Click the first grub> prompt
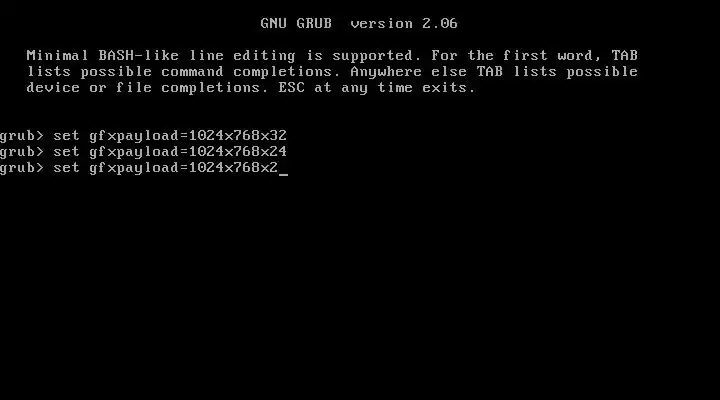This screenshot has height=400, width=720. (x=22, y=136)
